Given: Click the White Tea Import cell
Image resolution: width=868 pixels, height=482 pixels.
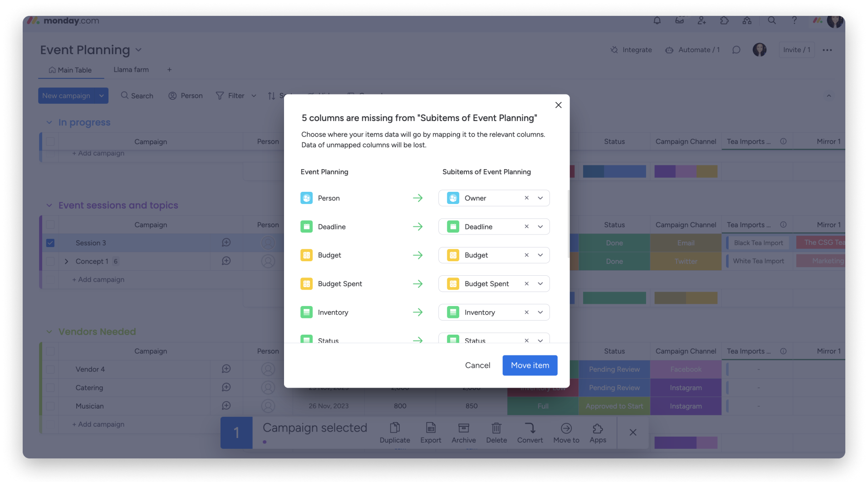Looking at the screenshot, I should point(758,261).
